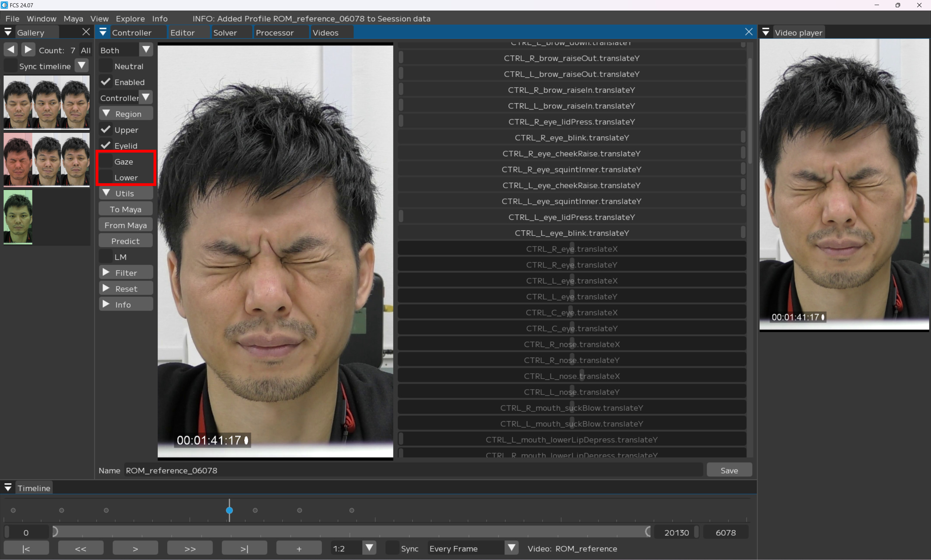Click the plus add keyframe button
This screenshot has height=560, width=931.
click(299, 548)
